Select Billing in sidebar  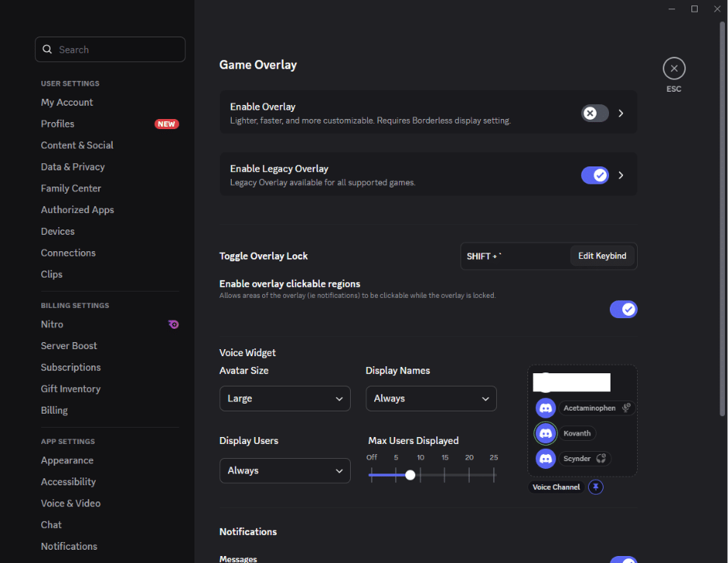(54, 411)
